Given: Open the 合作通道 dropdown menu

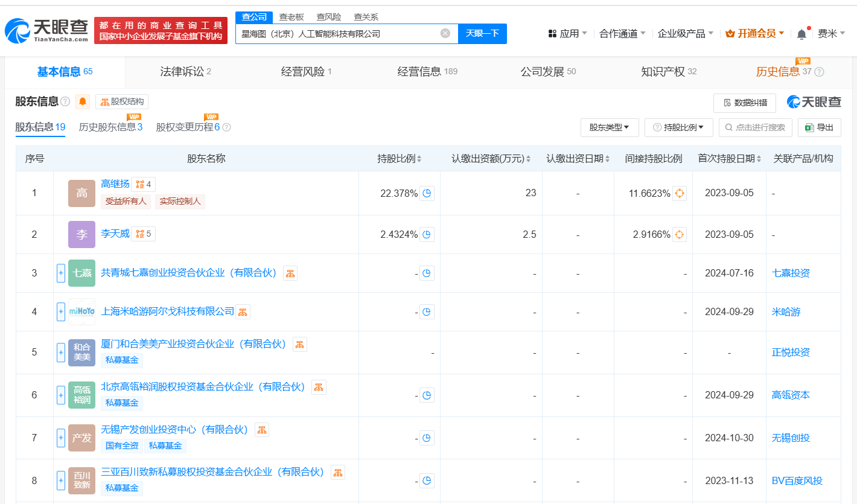Looking at the screenshot, I should [x=622, y=34].
